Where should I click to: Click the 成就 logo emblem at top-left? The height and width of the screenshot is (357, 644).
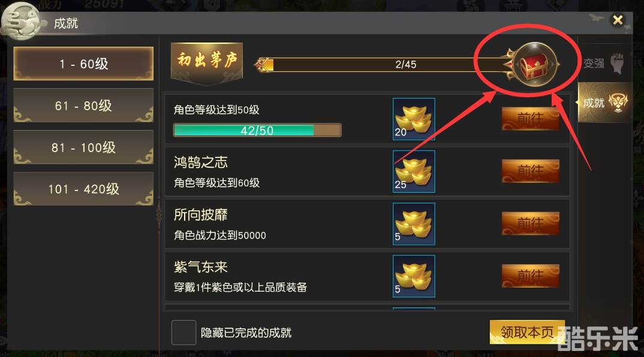point(20,22)
